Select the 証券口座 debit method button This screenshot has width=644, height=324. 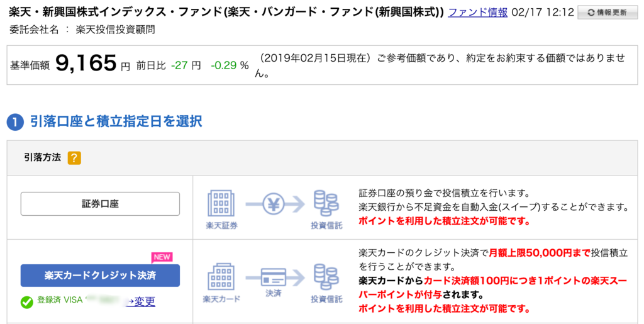(x=100, y=204)
